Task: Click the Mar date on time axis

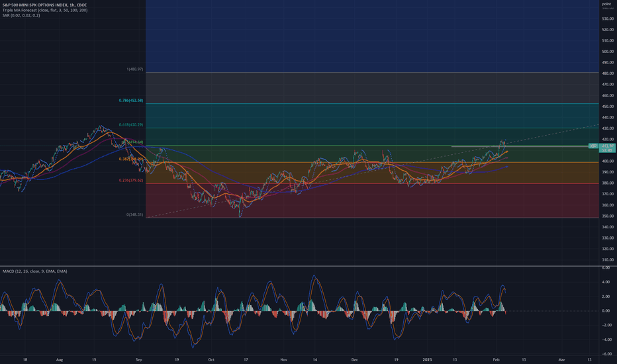Action: click(x=561, y=359)
